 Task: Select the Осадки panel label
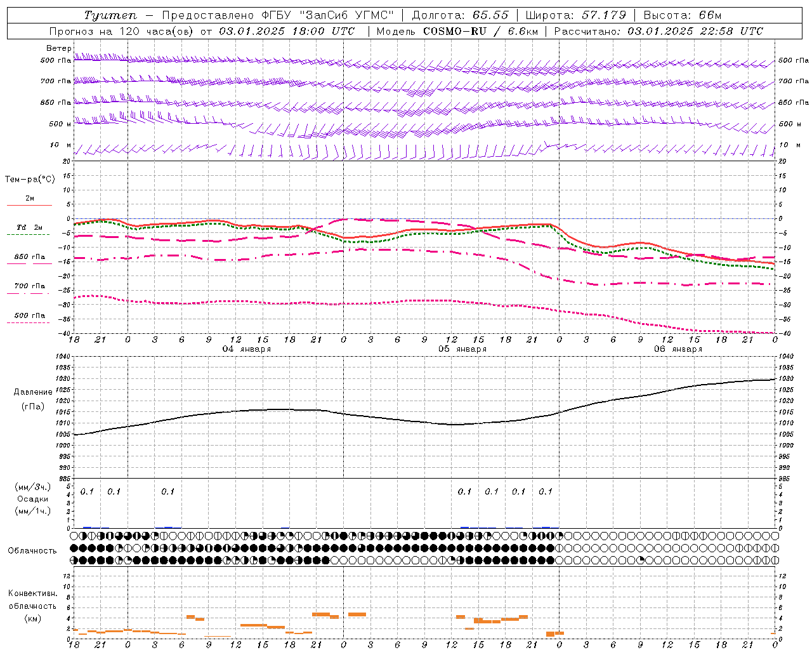(32, 499)
